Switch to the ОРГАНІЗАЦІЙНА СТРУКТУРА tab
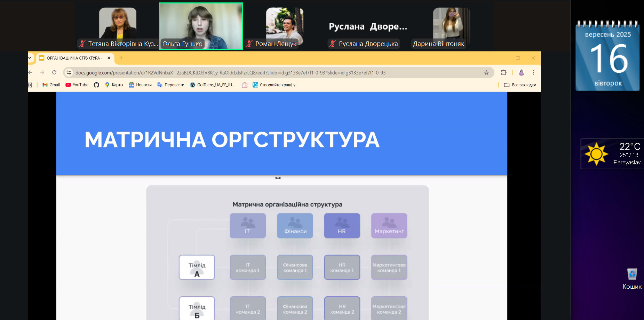This screenshot has width=644, height=320. (x=73, y=58)
